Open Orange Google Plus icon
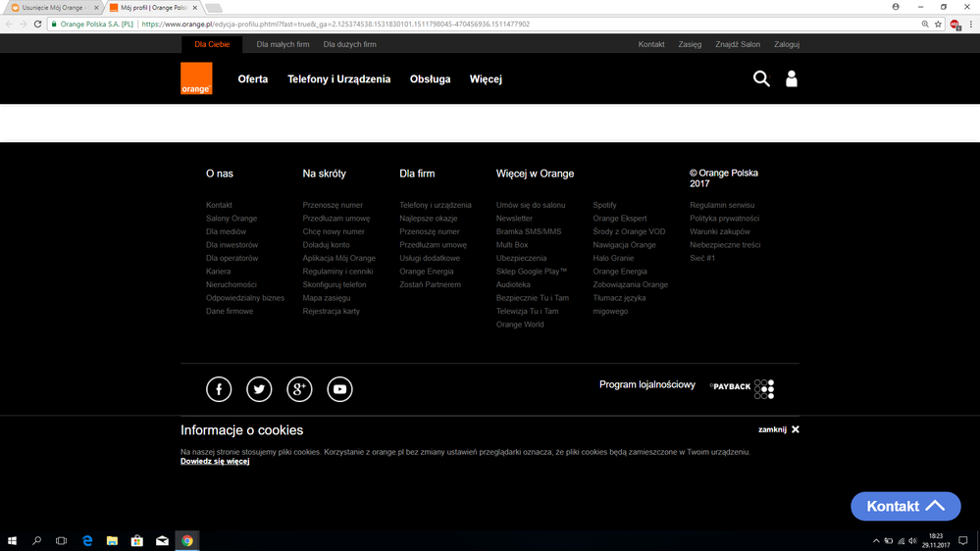Screen dimensions: 980x551 tap(299, 389)
